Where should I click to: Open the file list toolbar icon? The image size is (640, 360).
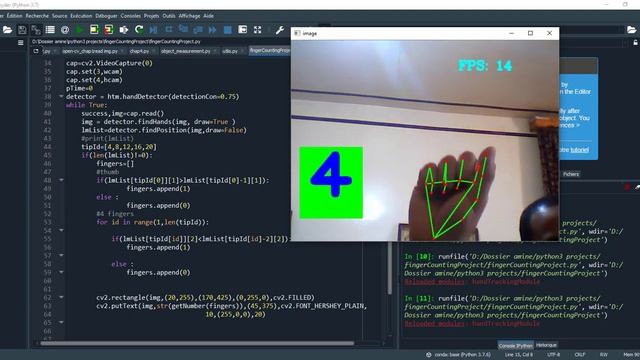pyautogui.click(x=50, y=29)
